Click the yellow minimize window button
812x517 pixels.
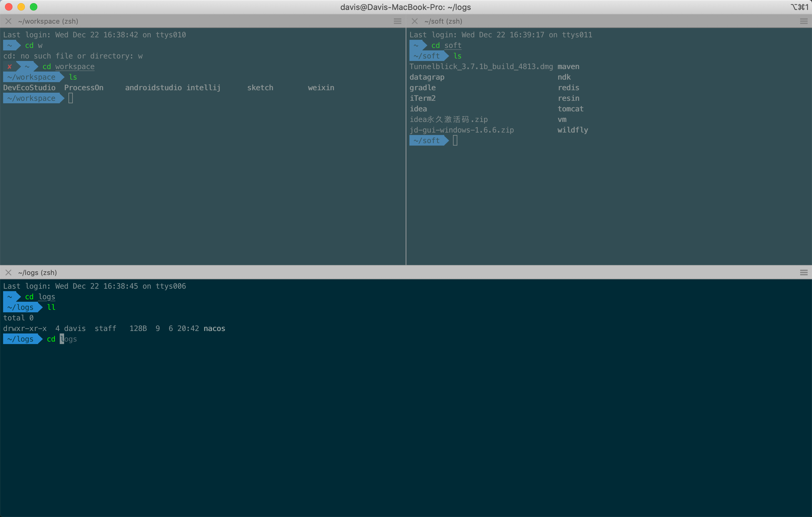pyautogui.click(x=21, y=7)
